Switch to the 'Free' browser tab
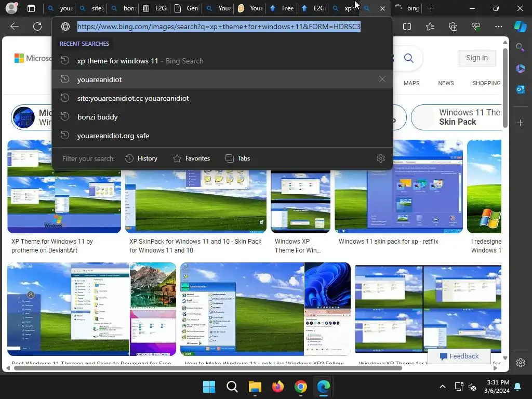The image size is (532, 399). 282,8
